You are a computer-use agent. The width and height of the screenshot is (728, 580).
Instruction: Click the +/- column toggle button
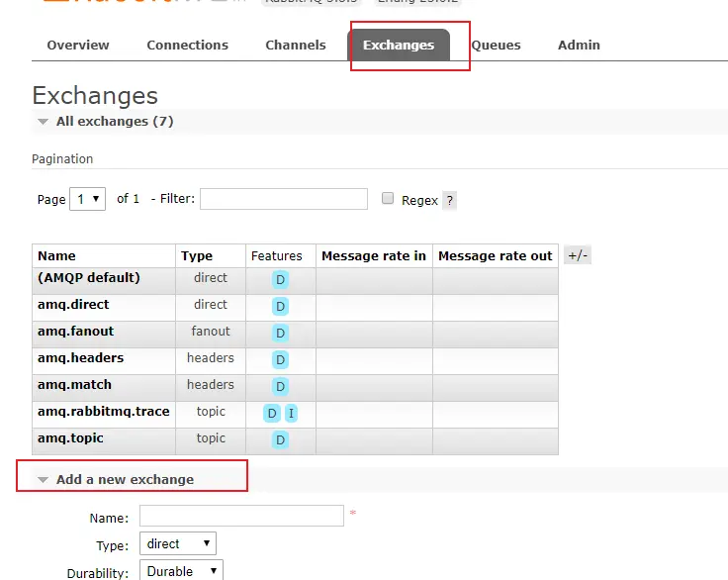coord(578,255)
